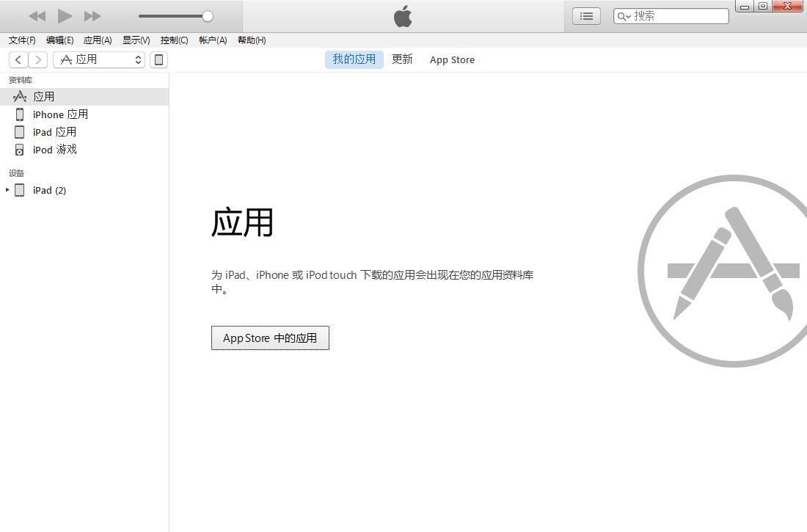Open the 编辑(E) menu

[59, 40]
